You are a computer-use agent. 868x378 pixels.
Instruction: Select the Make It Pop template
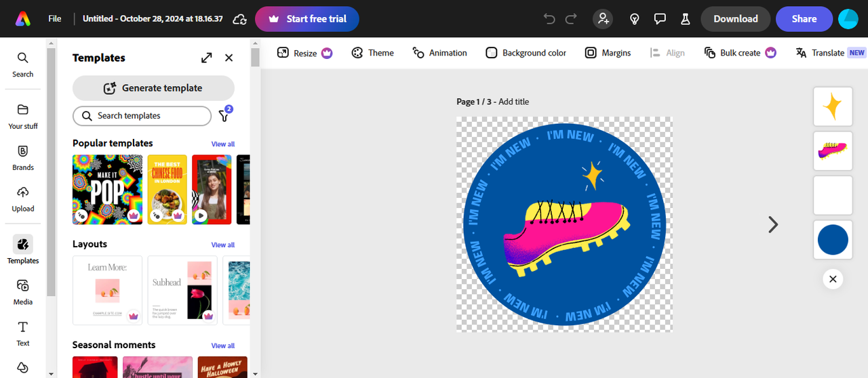click(107, 190)
